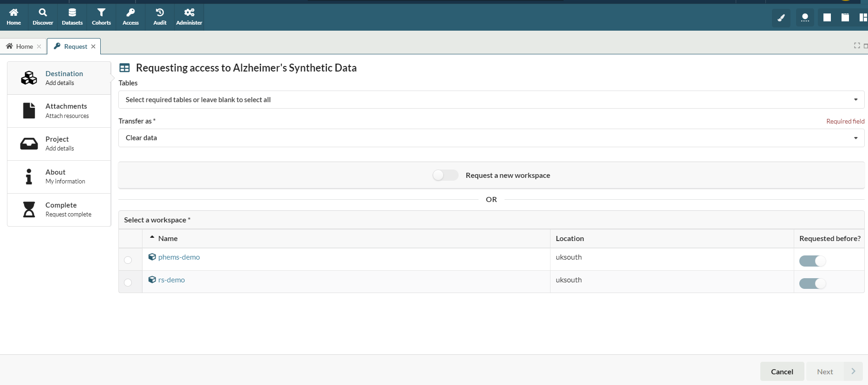Toggle Requested before switch for rs-demo

pos(812,283)
